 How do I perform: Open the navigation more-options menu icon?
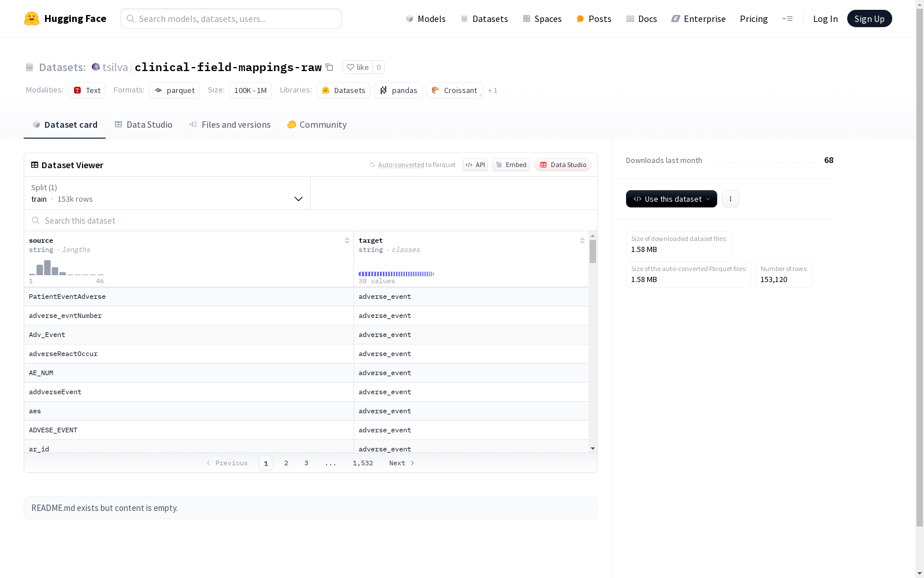(x=787, y=18)
